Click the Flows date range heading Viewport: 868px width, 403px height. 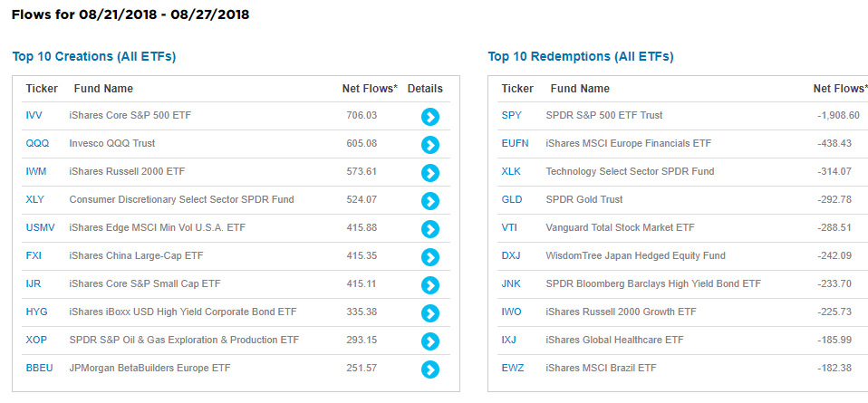click(130, 15)
